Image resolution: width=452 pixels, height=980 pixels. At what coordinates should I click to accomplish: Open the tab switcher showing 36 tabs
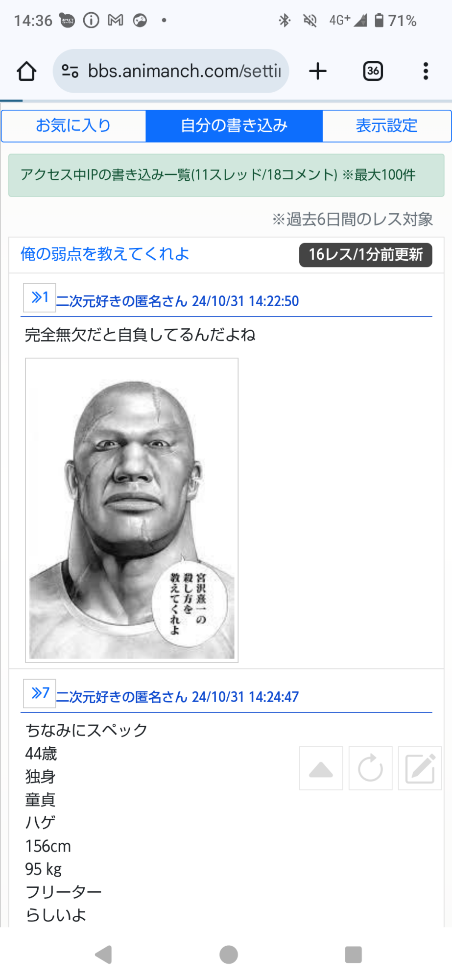pos(373,71)
